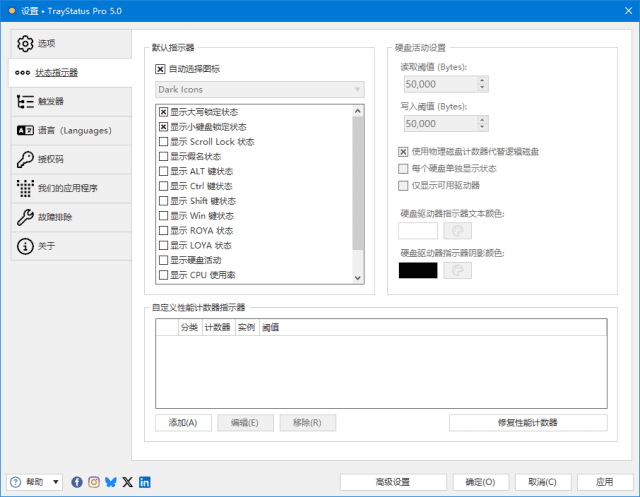Switch to 我们的应用程序 tab

click(x=71, y=188)
